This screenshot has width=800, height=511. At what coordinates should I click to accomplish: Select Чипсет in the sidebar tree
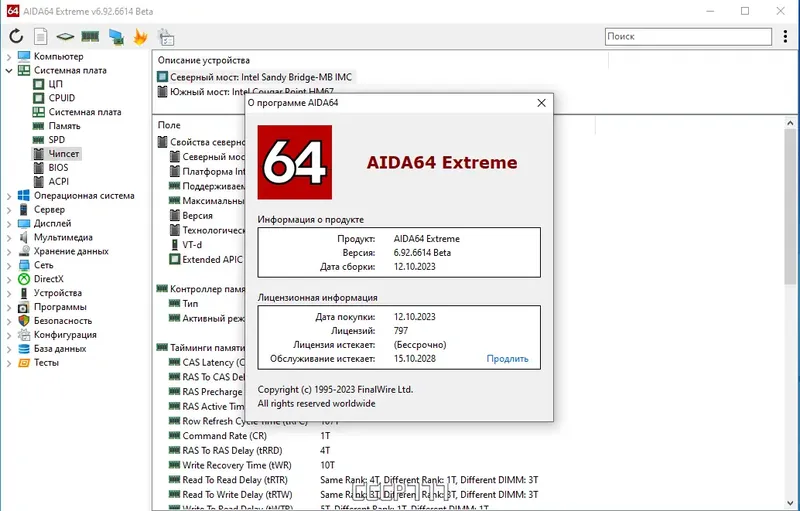(64, 154)
